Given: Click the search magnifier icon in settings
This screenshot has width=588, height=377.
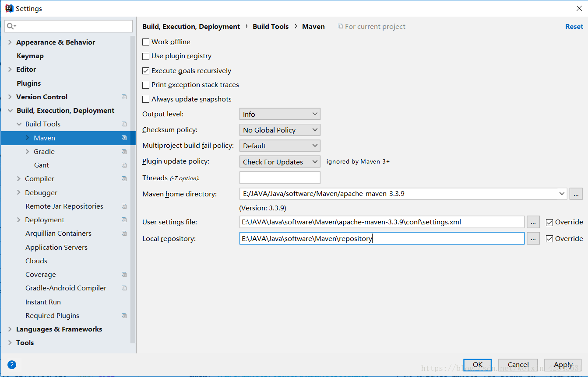Looking at the screenshot, I should pyautogui.click(x=11, y=26).
